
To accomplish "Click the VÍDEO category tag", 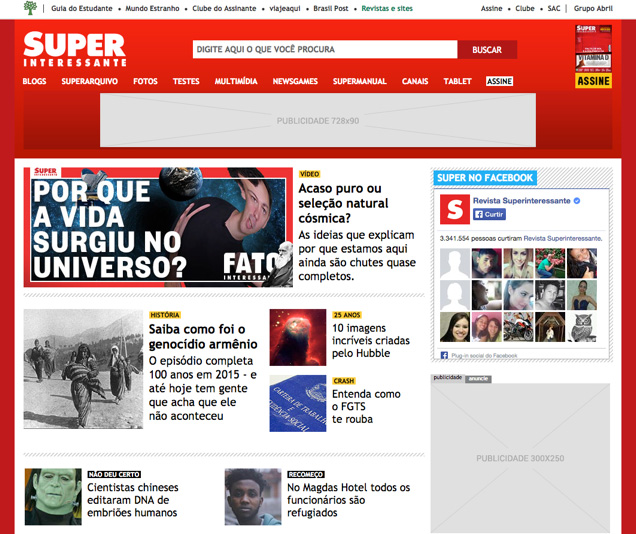I will [309, 174].
